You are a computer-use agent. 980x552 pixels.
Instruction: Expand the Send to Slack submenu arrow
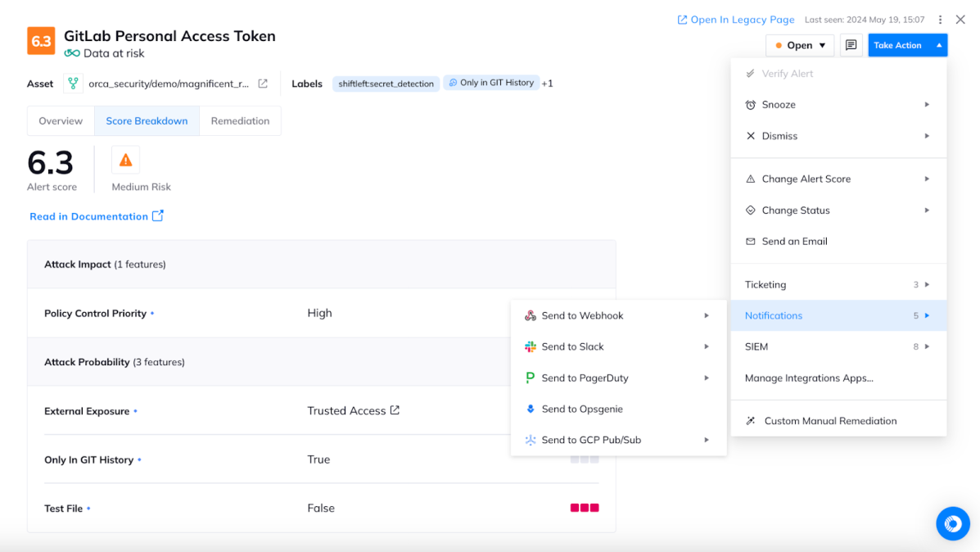707,346
